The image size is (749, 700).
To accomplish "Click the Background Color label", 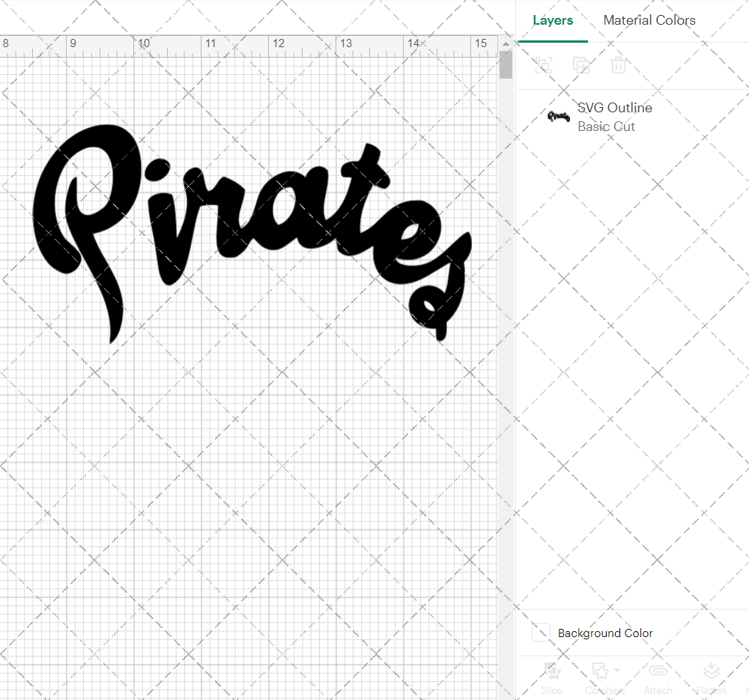I will (605, 633).
